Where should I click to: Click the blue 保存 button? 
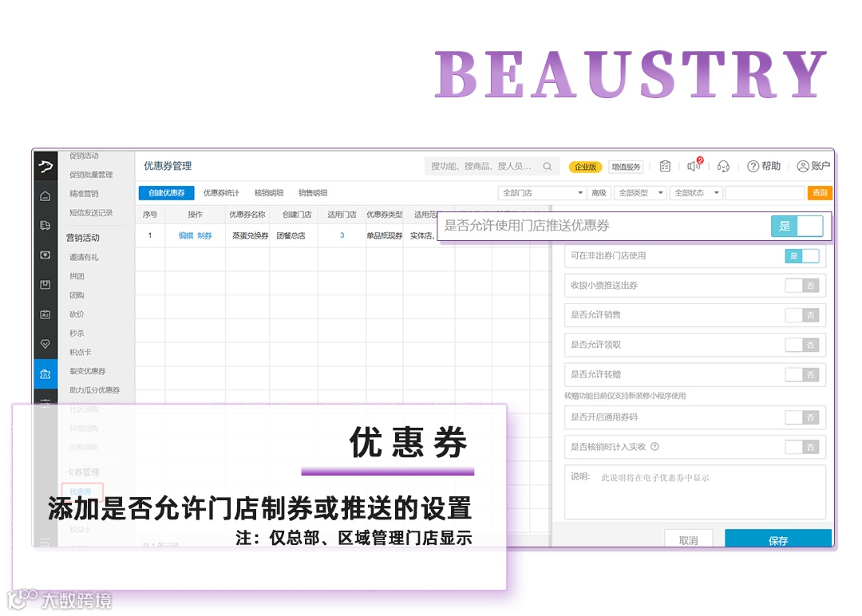(x=778, y=539)
